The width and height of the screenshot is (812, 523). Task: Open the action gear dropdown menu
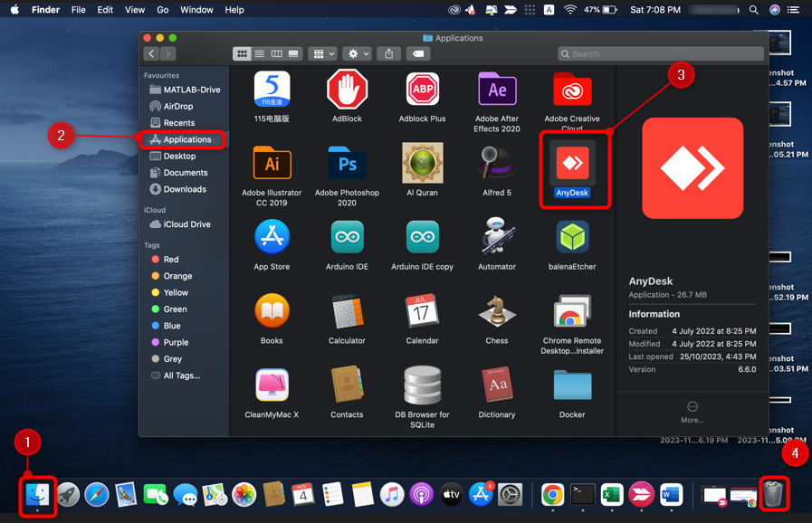coord(358,54)
